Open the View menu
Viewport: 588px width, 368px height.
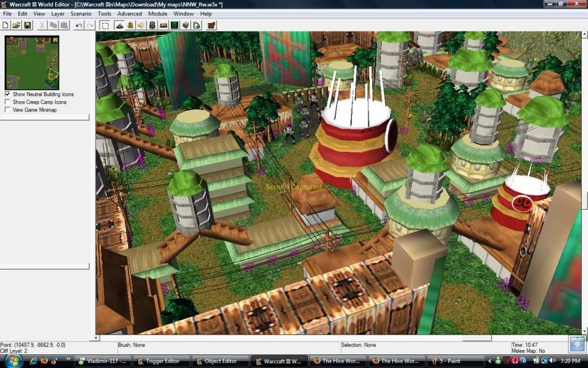pyautogui.click(x=39, y=14)
